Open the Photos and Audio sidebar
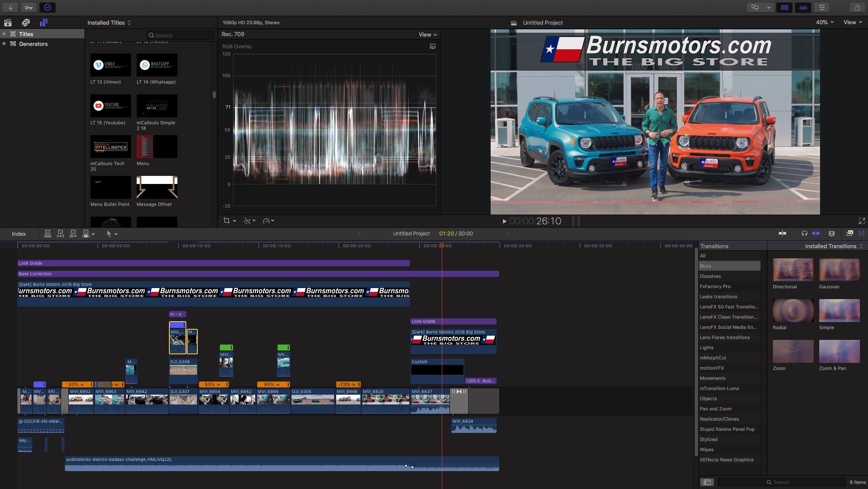 click(x=26, y=23)
